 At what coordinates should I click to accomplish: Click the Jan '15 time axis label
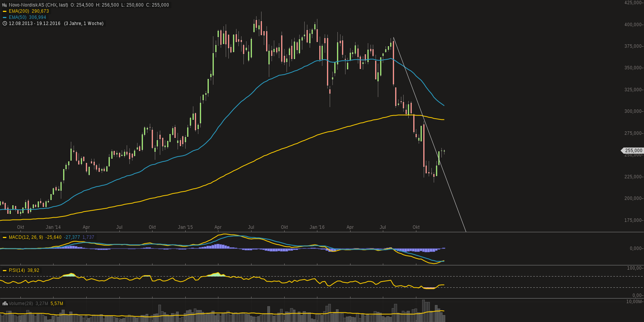(185, 227)
